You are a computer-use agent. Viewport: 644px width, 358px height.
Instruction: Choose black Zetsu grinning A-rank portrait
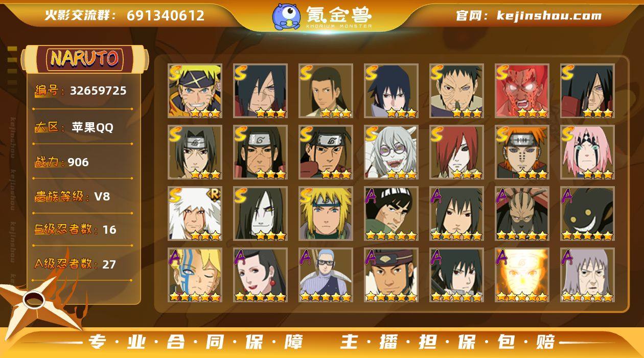587,214
